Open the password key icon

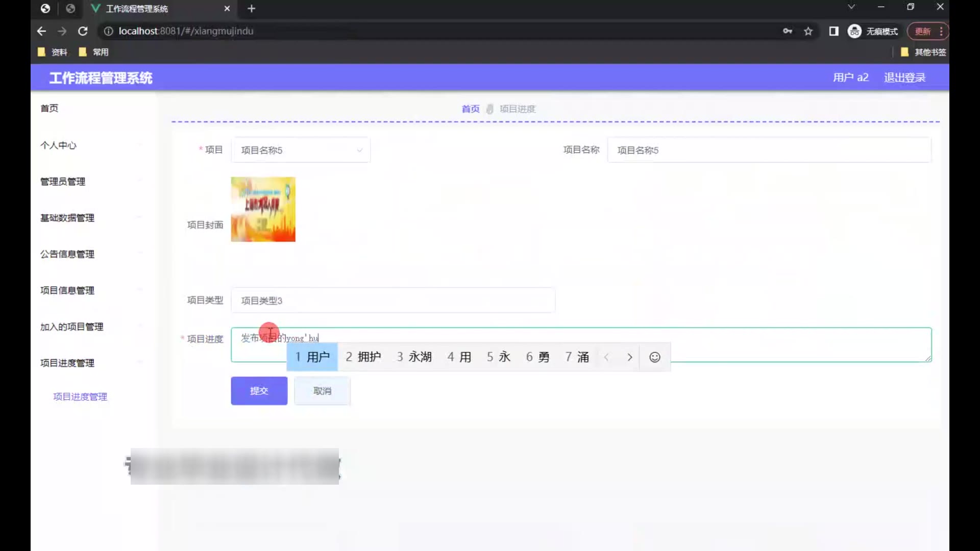pos(788,31)
